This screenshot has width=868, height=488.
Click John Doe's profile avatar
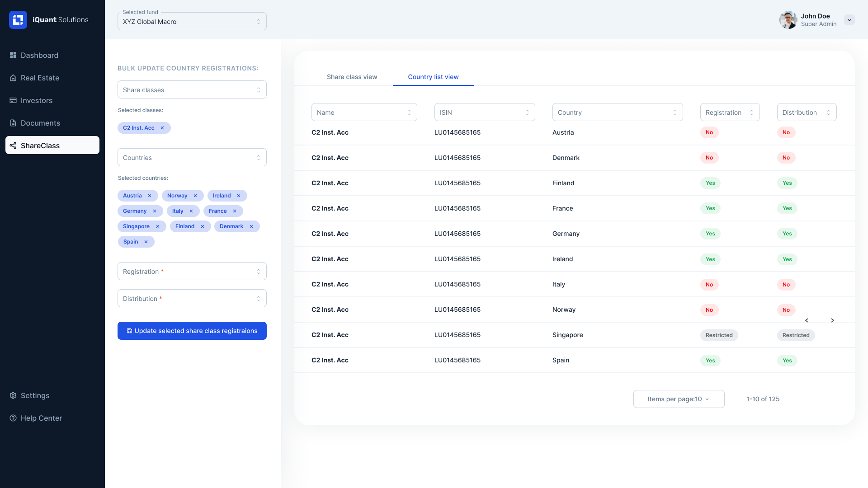pos(788,20)
